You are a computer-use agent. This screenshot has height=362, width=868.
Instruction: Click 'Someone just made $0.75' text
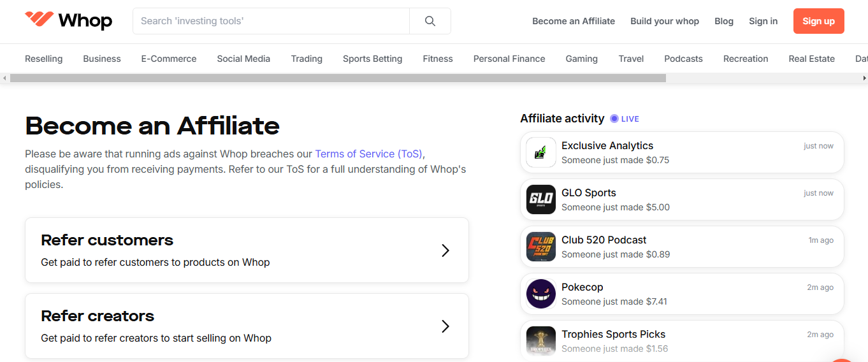click(616, 160)
